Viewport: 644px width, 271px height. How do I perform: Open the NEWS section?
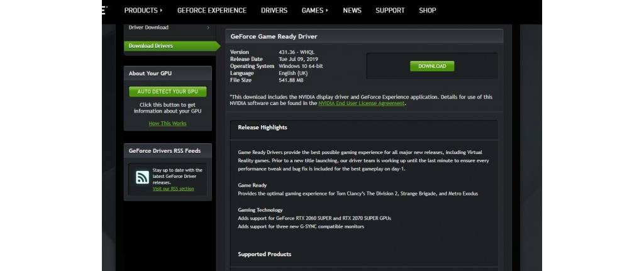tap(352, 10)
